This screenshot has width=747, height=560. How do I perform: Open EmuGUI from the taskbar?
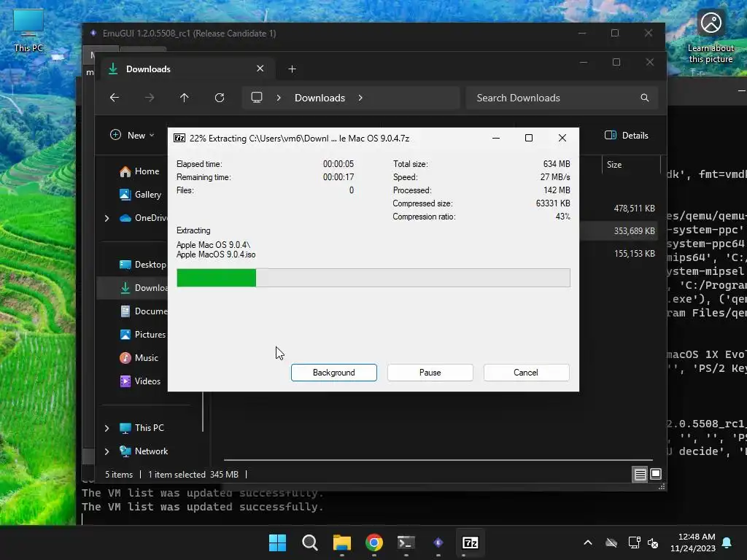pyautogui.click(x=438, y=542)
